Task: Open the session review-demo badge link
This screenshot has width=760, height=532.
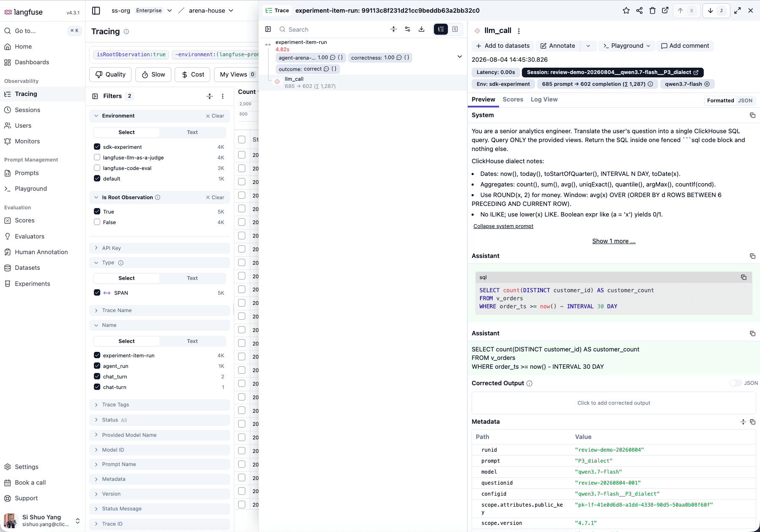Action: [613, 72]
